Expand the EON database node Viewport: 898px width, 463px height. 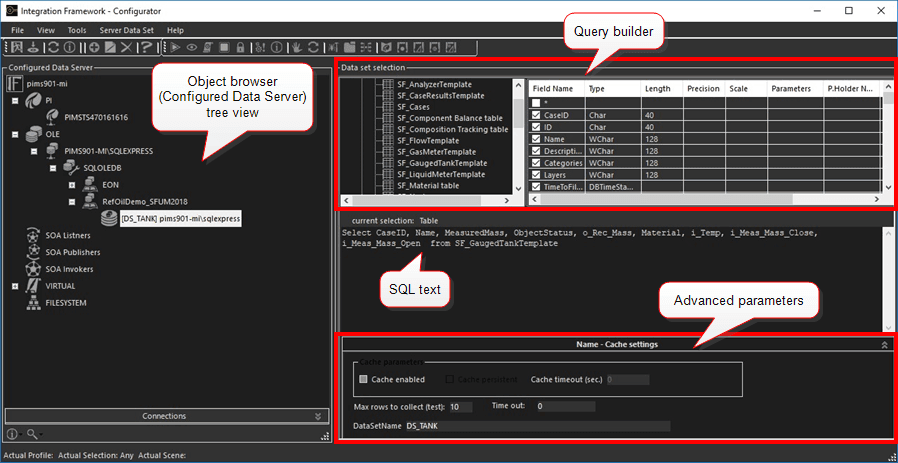coord(72,185)
